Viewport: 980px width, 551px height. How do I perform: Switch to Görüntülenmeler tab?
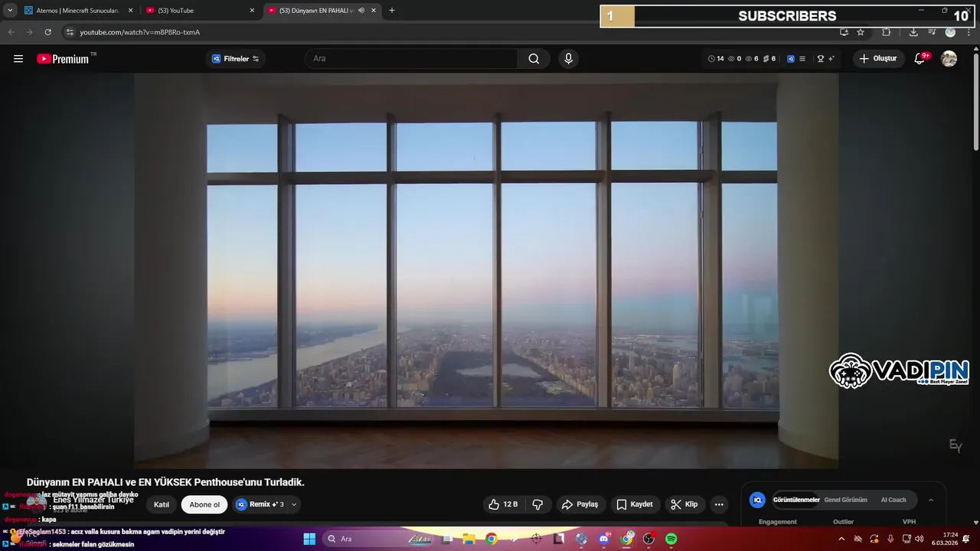tap(796, 500)
